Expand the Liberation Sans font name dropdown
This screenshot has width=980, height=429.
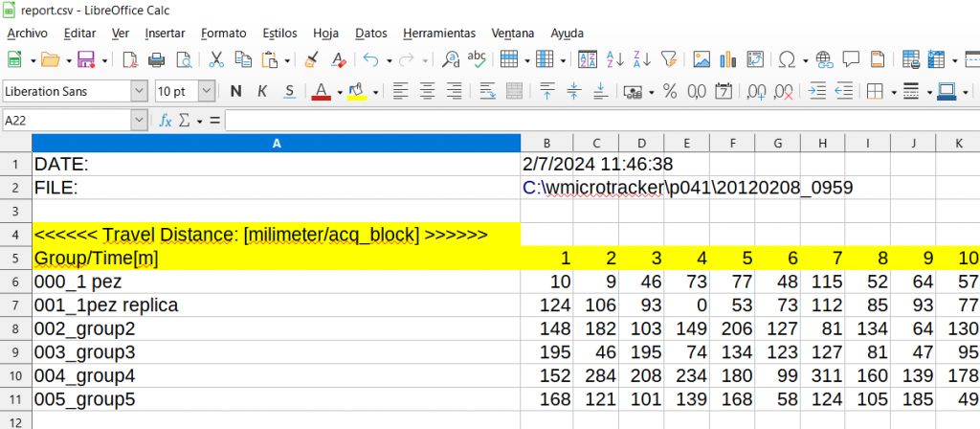click(x=140, y=91)
